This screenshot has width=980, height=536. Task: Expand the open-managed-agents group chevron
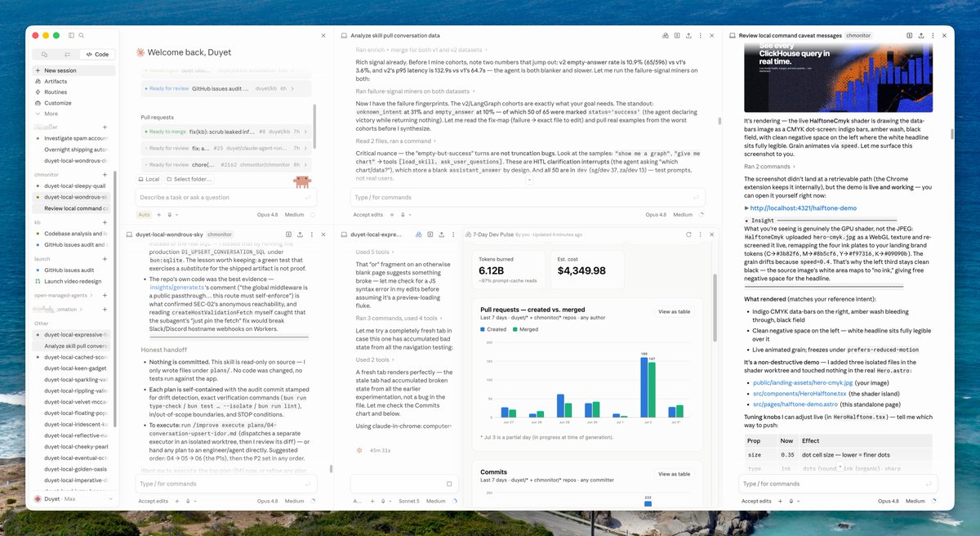click(93, 295)
